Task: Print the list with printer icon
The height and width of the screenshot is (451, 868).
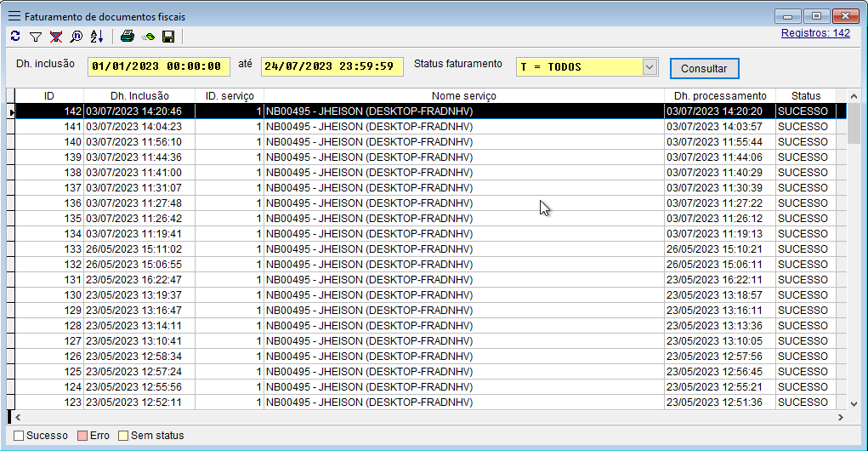Action: tap(128, 37)
